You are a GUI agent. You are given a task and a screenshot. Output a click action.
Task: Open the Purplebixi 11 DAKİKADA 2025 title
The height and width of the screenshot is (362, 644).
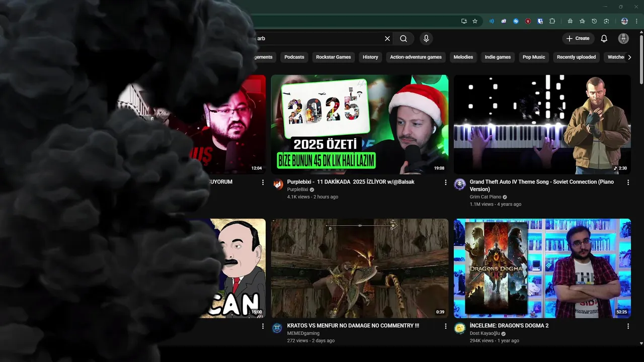click(351, 182)
